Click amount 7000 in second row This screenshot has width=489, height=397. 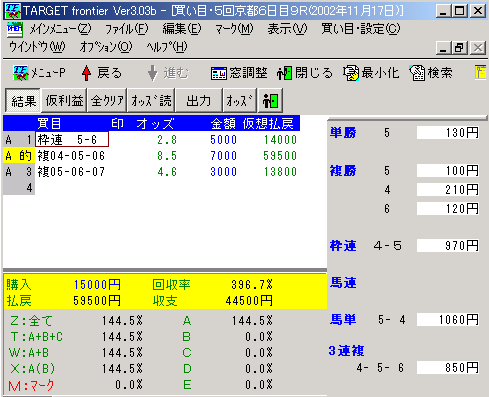point(223,156)
